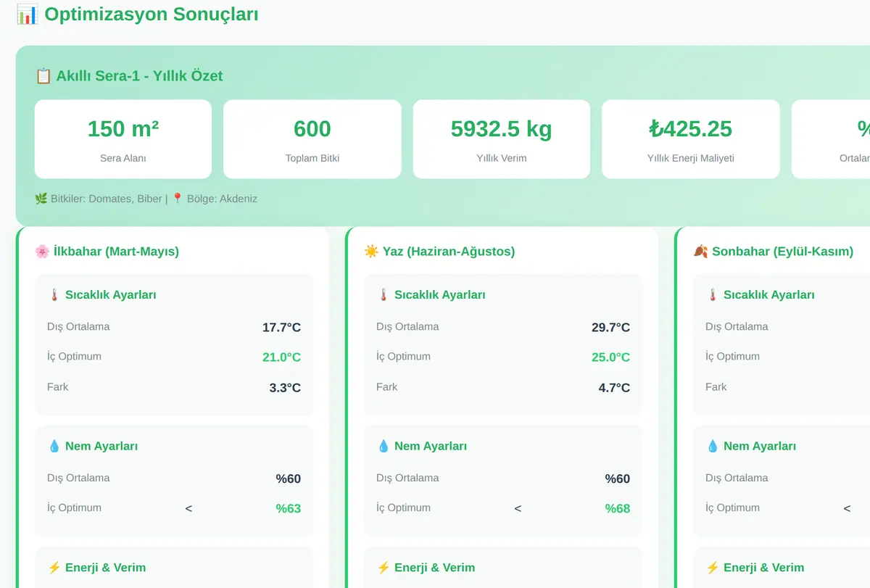This screenshot has height=588, width=870.
Task: Select the 5932.5 kg Yıllık Verim card
Action: point(502,139)
